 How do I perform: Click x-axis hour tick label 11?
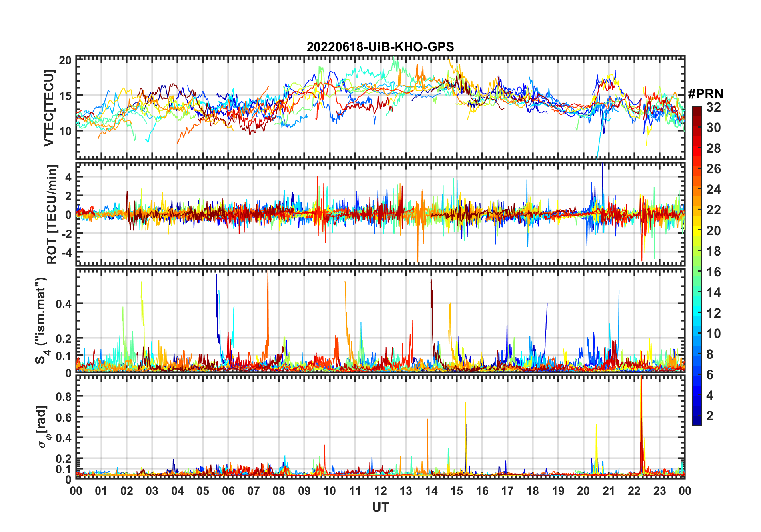coord(355,491)
